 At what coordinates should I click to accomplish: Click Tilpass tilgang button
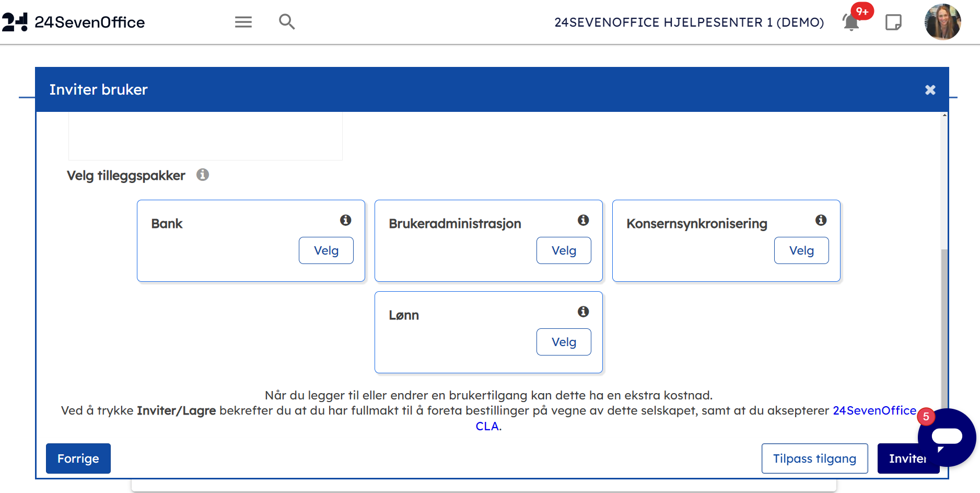[x=814, y=458]
